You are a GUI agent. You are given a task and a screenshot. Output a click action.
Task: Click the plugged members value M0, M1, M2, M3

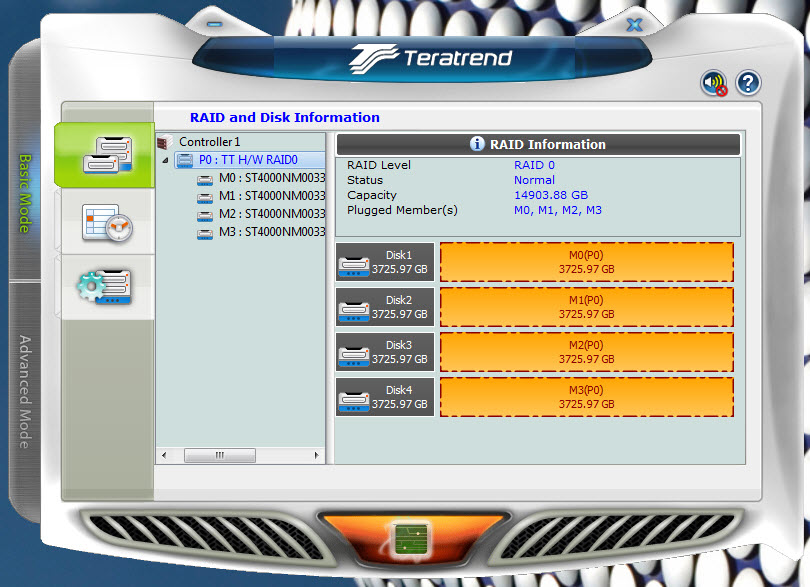pos(557,210)
